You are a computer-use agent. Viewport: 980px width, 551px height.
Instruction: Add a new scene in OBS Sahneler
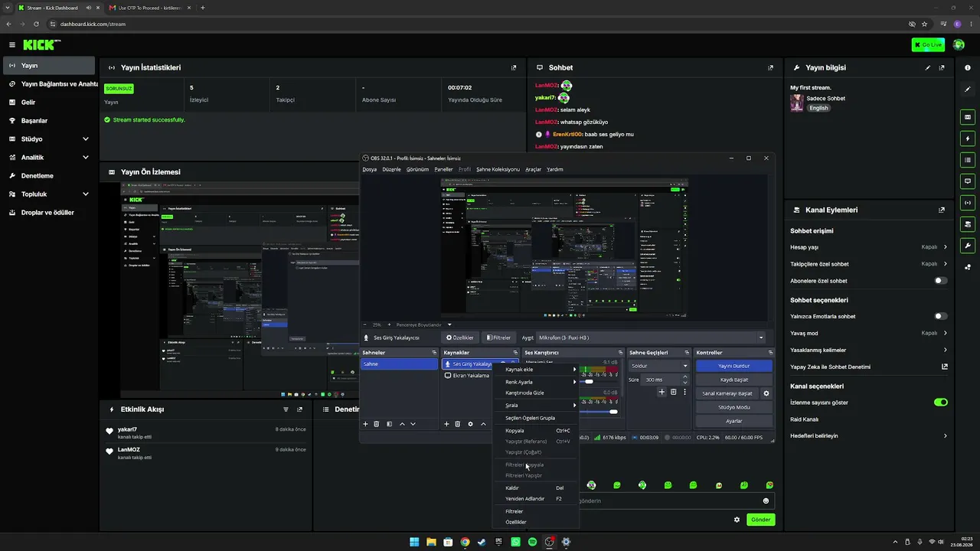click(365, 424)
